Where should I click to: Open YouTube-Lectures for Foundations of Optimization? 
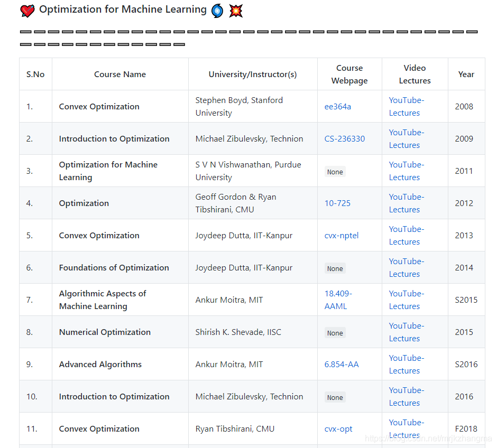[407, 268]
